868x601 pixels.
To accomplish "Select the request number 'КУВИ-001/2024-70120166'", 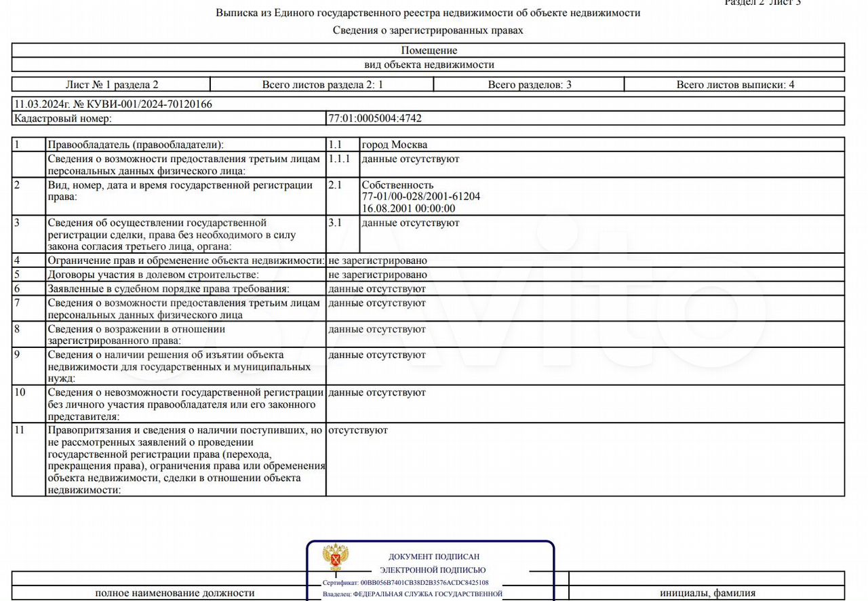I will click(148, 104).
